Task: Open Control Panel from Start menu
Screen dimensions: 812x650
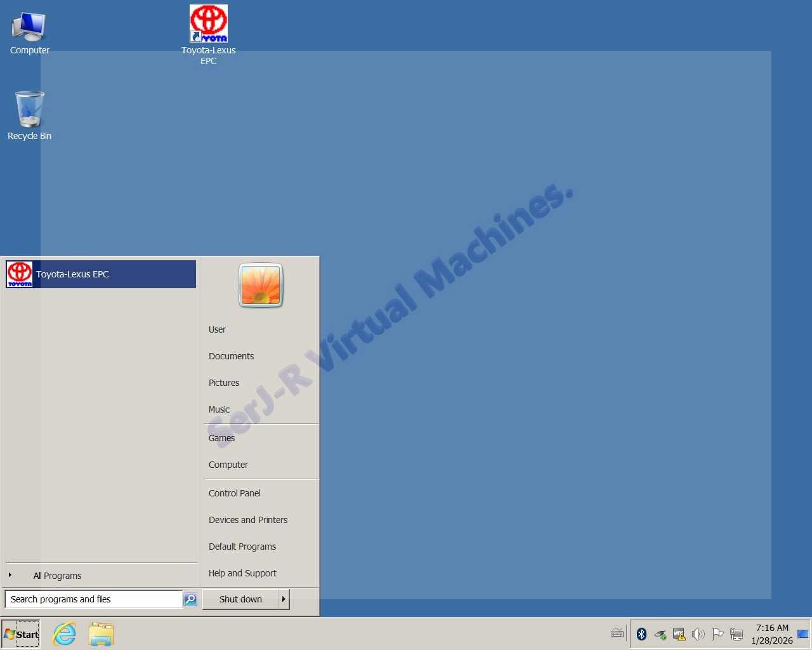Action: pos(235,493)
